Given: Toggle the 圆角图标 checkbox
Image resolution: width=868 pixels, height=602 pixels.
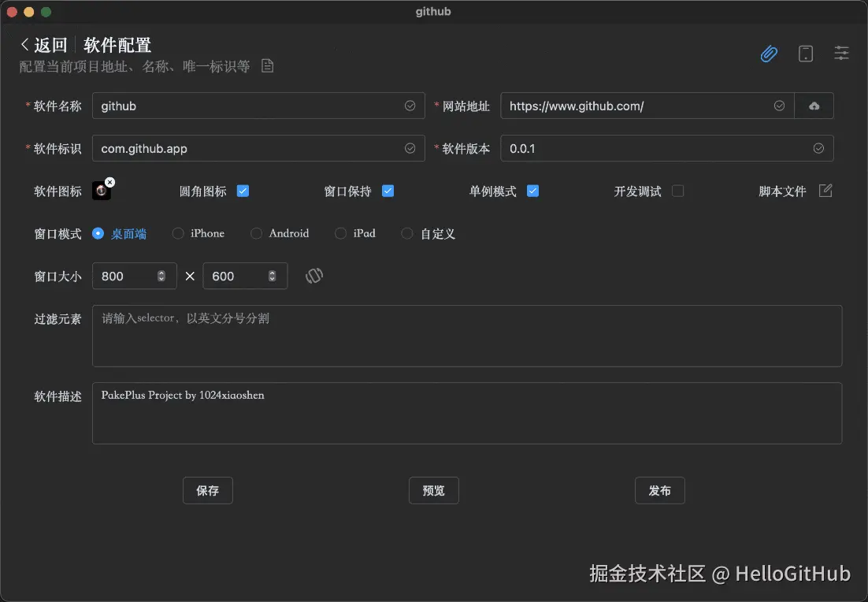Looking at the screenshot, I should tap(243, 191).
